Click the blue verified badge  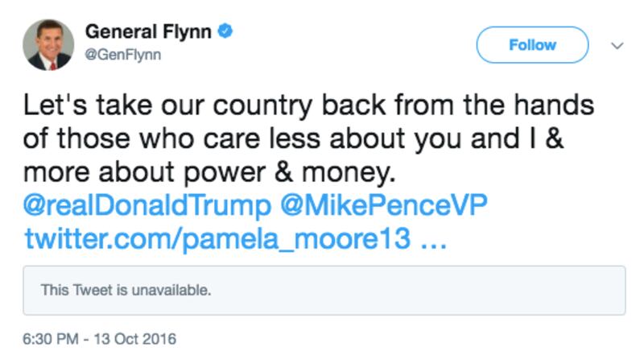click(x=226, y=32)
